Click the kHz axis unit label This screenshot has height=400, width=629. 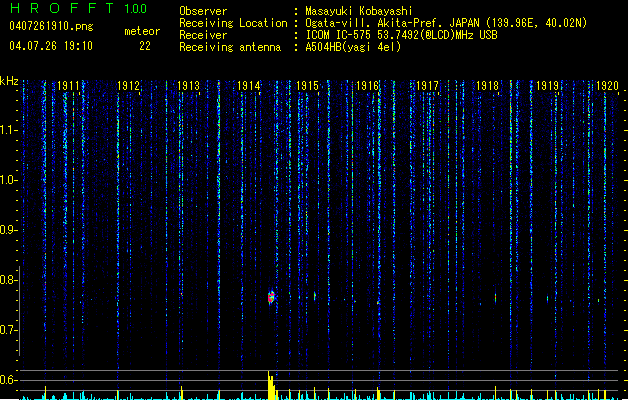tap(9, 81)
